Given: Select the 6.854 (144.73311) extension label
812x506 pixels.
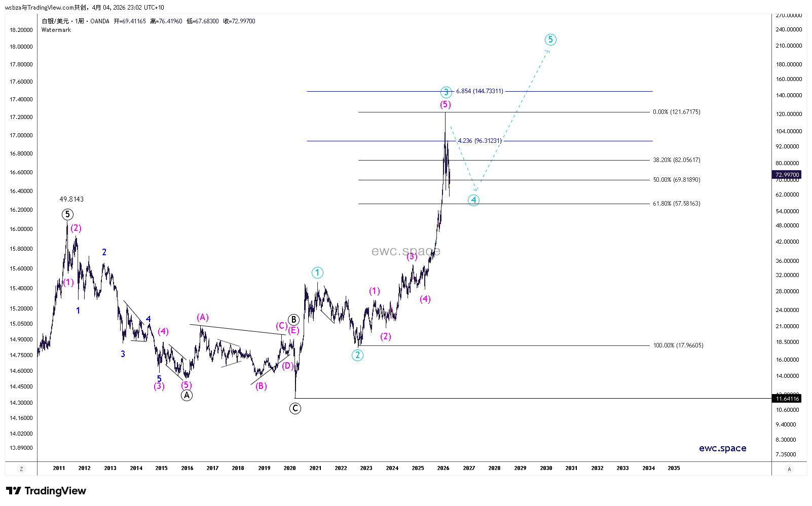Looking at the screenshot, I should 479,91.
